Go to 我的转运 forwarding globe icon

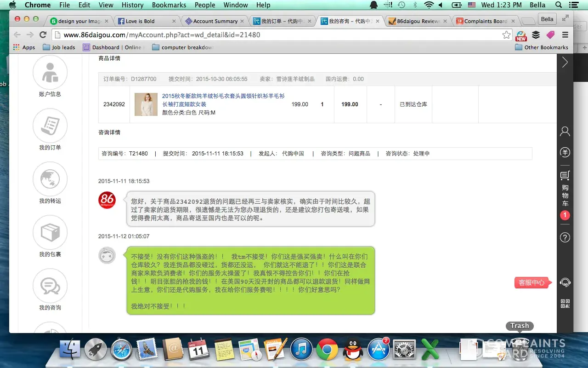pyautogui.click(x=50, y=179)
